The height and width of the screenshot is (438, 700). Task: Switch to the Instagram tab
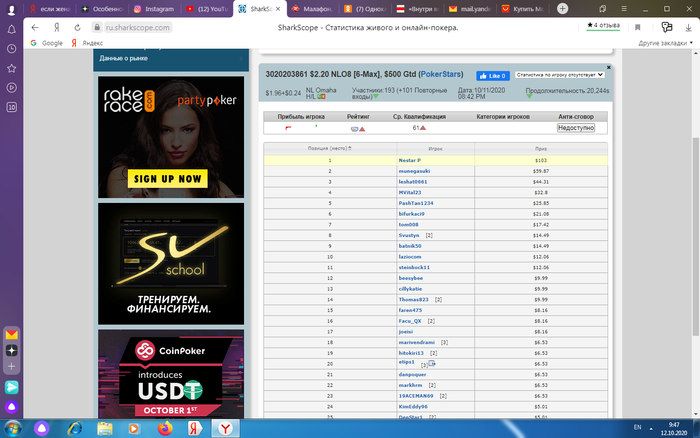[x=154, y=9]
